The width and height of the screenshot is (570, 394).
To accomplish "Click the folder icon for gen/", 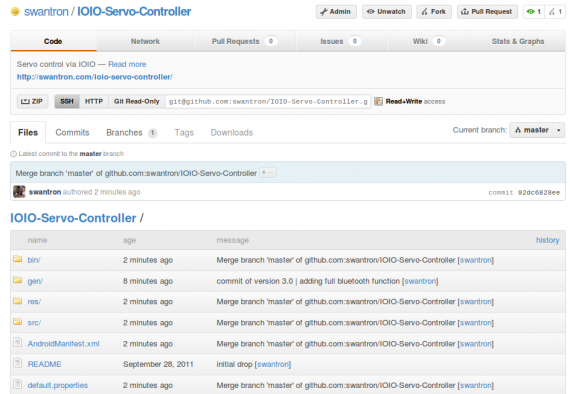I will coord(17,280).
